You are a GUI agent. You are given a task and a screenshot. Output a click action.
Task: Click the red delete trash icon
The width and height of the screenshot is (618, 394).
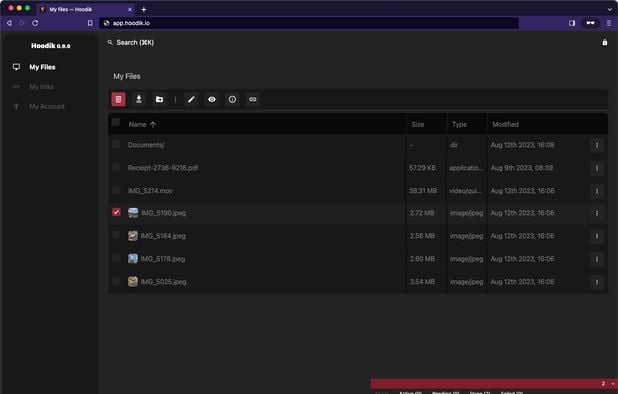[118, 99]
